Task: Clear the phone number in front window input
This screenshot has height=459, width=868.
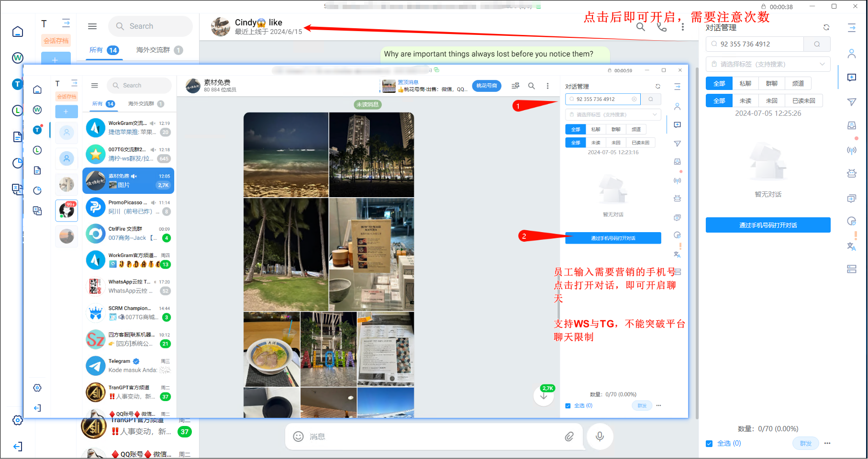Action: 634,99
